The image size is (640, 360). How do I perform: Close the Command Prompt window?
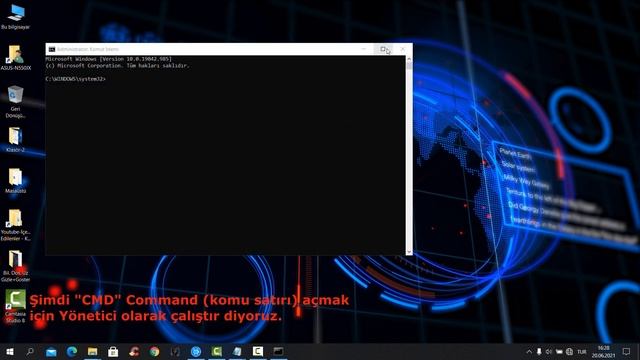pyautogui.click(x=402, y=49)
